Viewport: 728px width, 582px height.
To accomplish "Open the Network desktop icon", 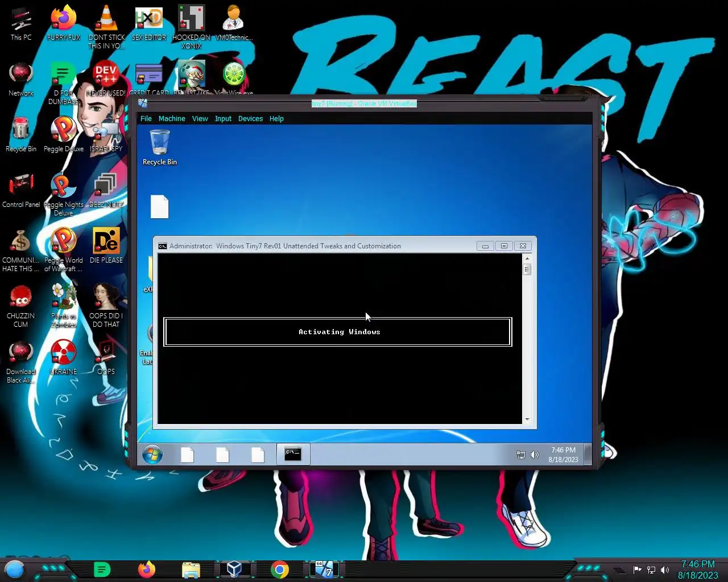I will point(21,79).
